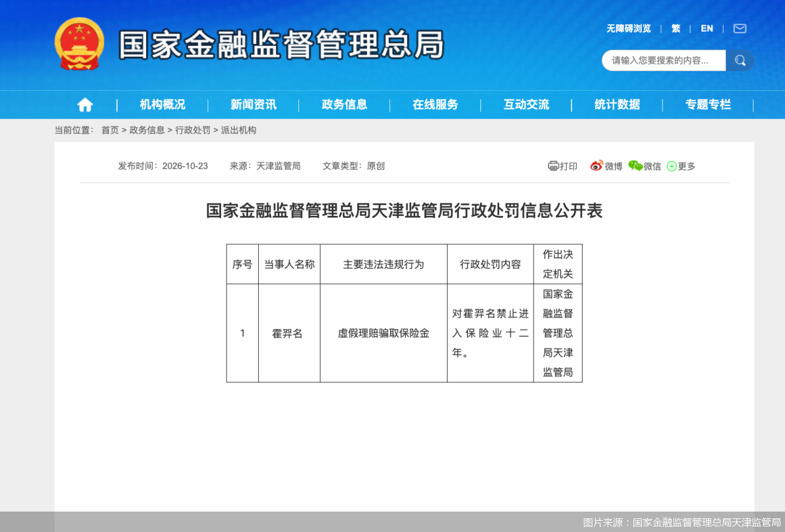The width and height of the screenshot is (785, 532).
Task: Click the green plus more icon
Action: click(672, 166)
